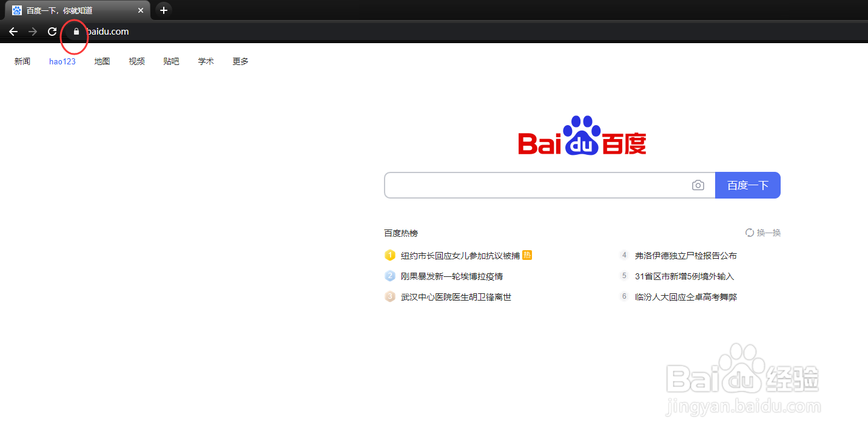Click the padlock site security icon
868x436 pixels.
pos(76,32)
